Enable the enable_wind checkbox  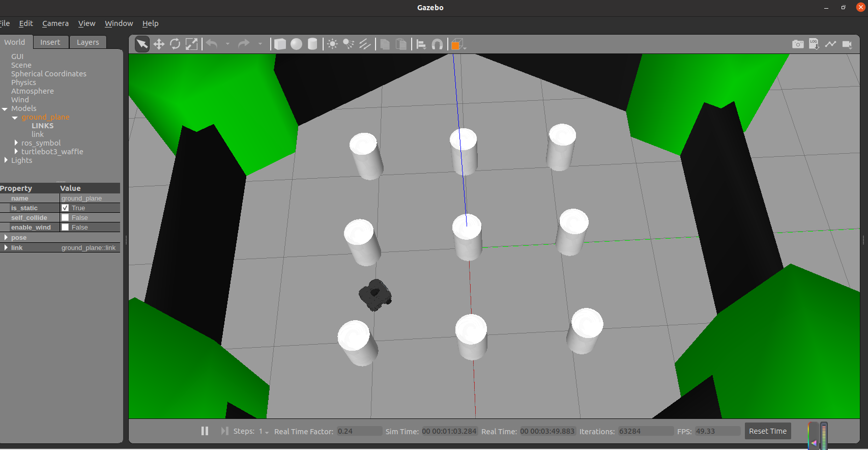point(65,227)
